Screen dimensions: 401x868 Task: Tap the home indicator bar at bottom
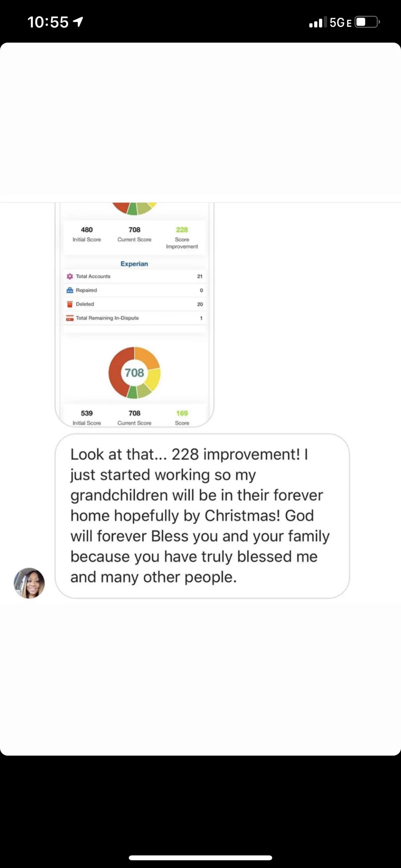pos(200,858)
